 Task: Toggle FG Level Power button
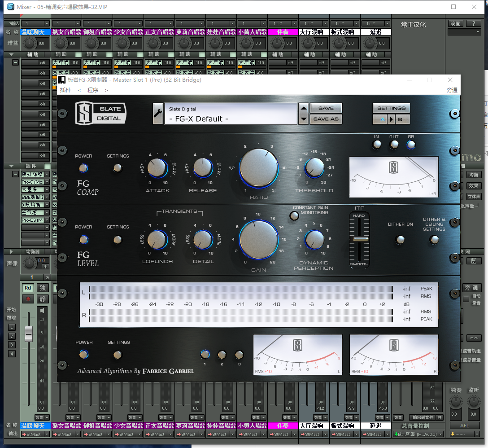pyautogui.click(x=83, y=240)
